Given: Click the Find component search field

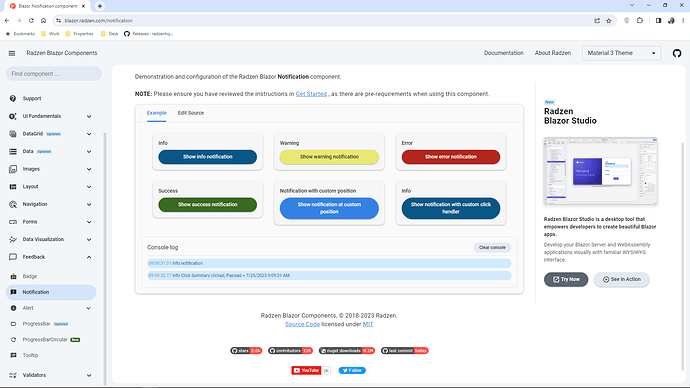Looking at the screenshot, I should [x=54, y=74].
